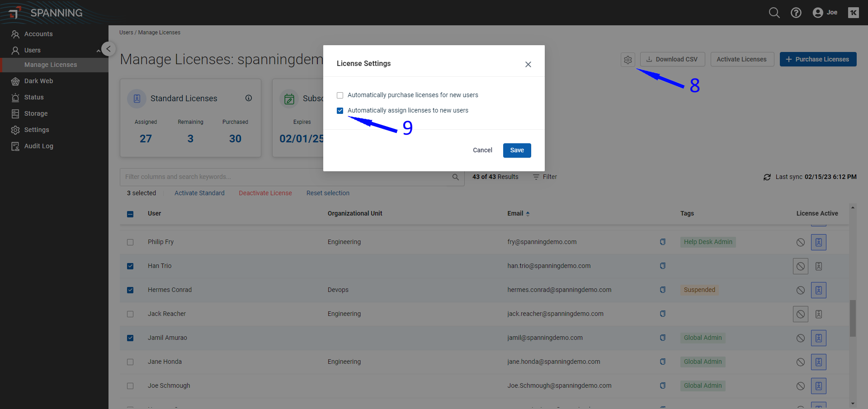Click the Activate Licenses button
The height and width of the screenshot is (409, 868).
click(742, 59)
